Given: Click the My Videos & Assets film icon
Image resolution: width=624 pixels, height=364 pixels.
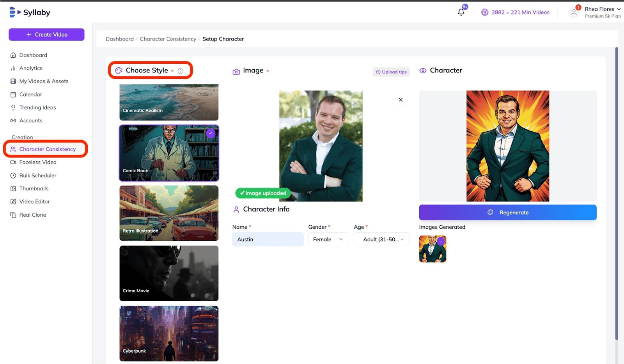Looking at the screenshot, I should [x=13, y=81].
